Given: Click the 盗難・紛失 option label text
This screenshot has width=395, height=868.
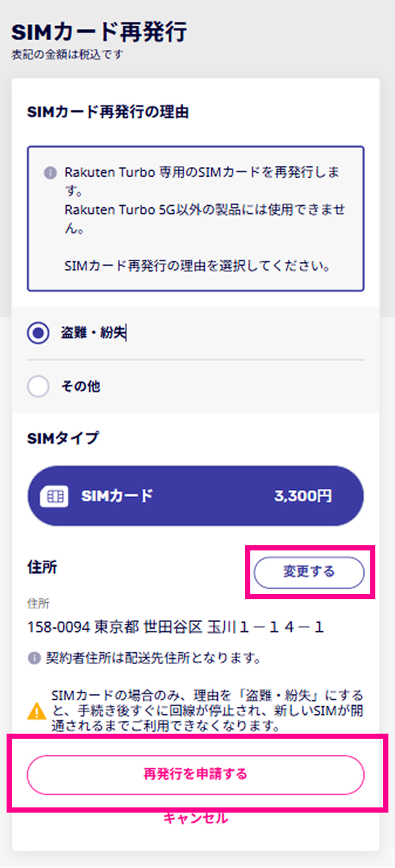Looking at the screenshot, I should pos(93,333).
